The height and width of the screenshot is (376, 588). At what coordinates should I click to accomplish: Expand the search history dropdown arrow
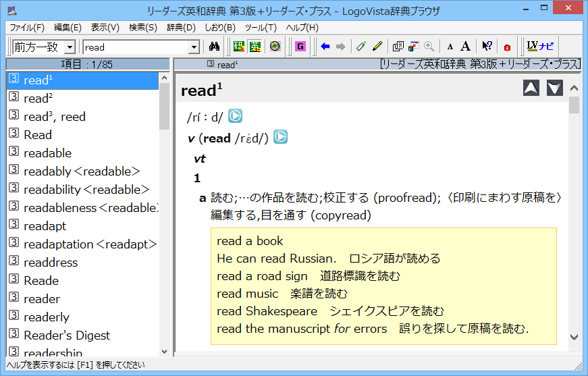[x=194, y=47]
